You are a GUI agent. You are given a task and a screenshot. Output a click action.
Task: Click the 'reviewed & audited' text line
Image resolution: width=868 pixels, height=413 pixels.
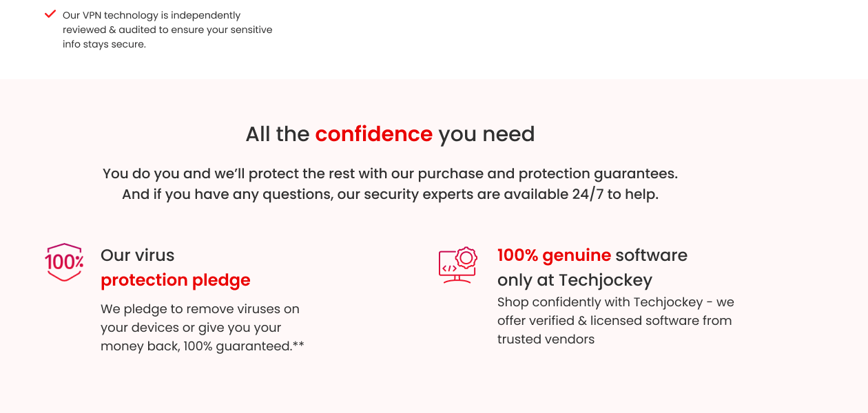(167, 30)
